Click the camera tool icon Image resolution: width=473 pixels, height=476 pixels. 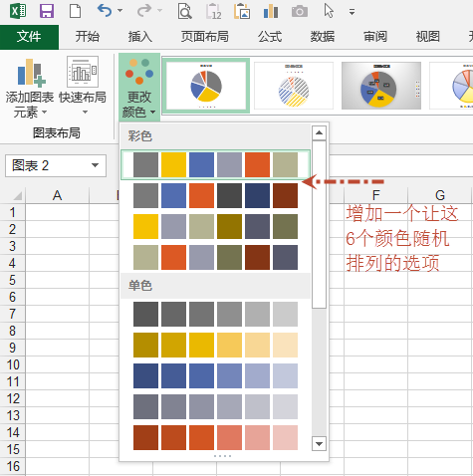click(x=300, y=12)
